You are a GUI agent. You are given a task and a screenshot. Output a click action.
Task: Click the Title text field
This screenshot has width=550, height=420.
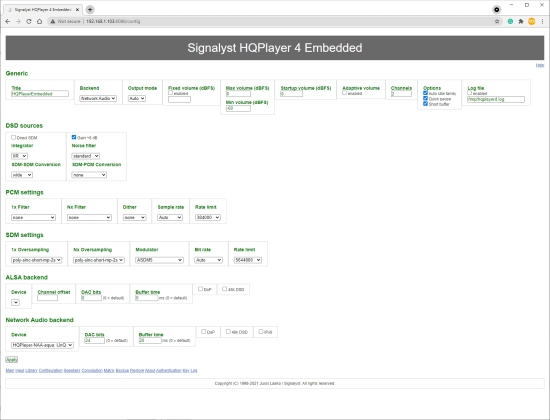click(x=40, y=94)
